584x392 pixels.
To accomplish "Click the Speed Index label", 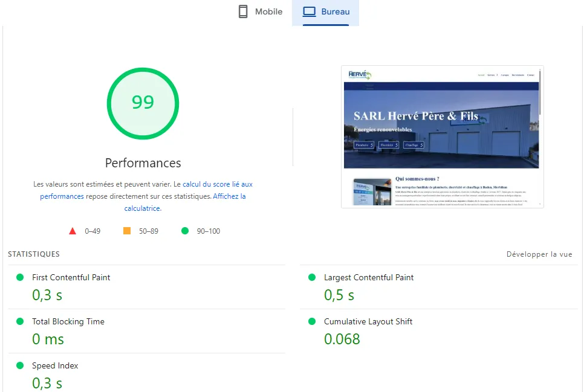I will [x=55, y=365].
